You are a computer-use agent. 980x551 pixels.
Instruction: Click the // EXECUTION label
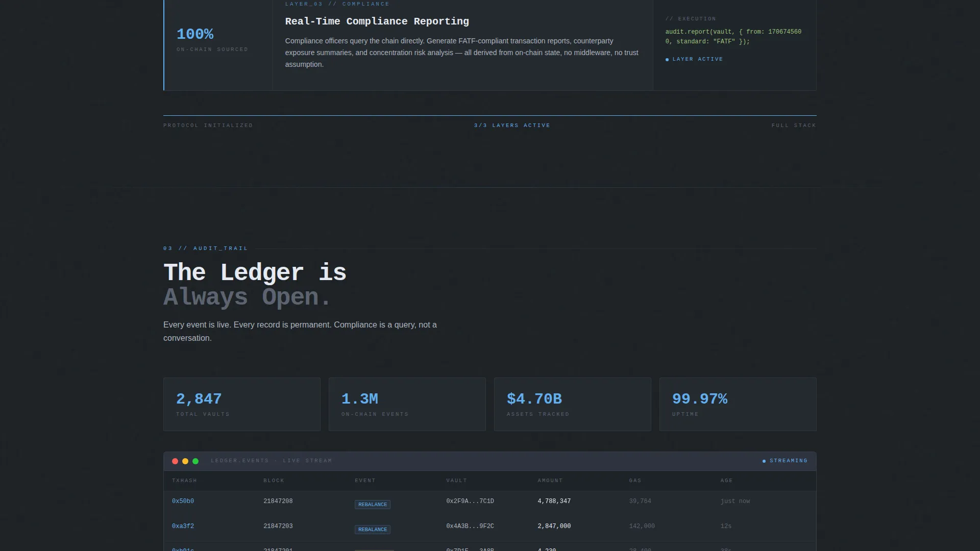click(x=691, y=19)
